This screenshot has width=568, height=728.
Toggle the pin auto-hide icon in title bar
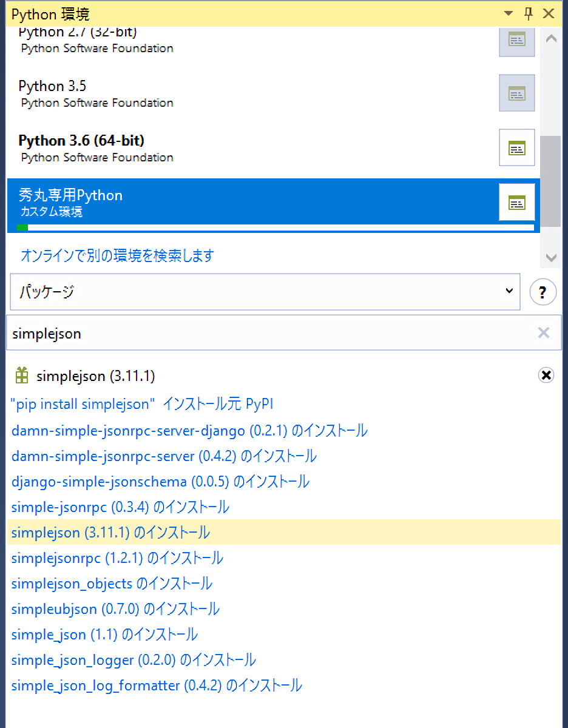(528, 13)
